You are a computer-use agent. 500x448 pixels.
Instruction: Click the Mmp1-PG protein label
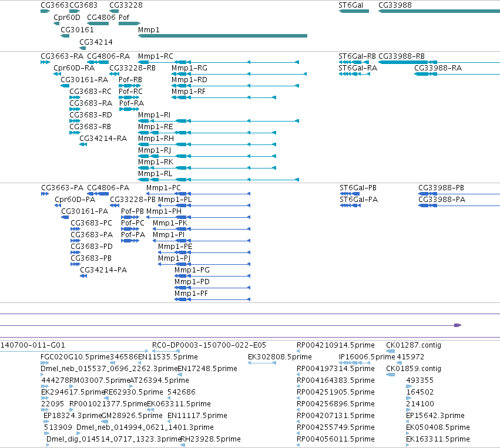[192, 271]
